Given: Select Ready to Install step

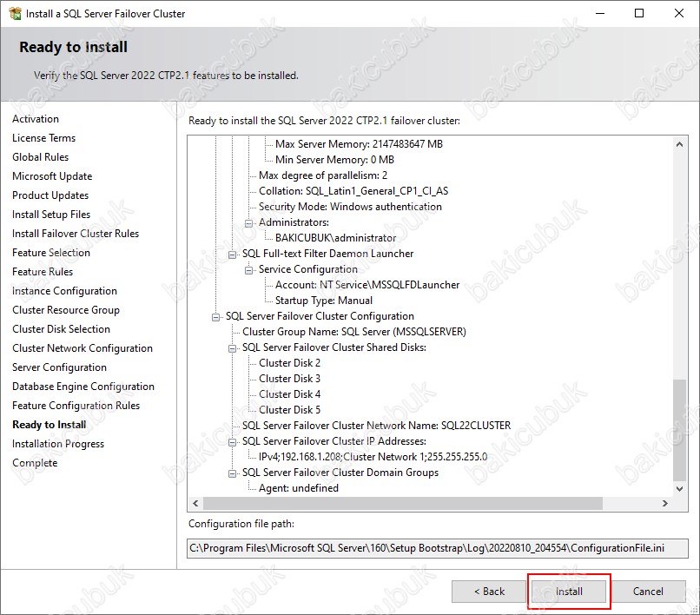Looking at the screenshot, I should pos(50,425).
